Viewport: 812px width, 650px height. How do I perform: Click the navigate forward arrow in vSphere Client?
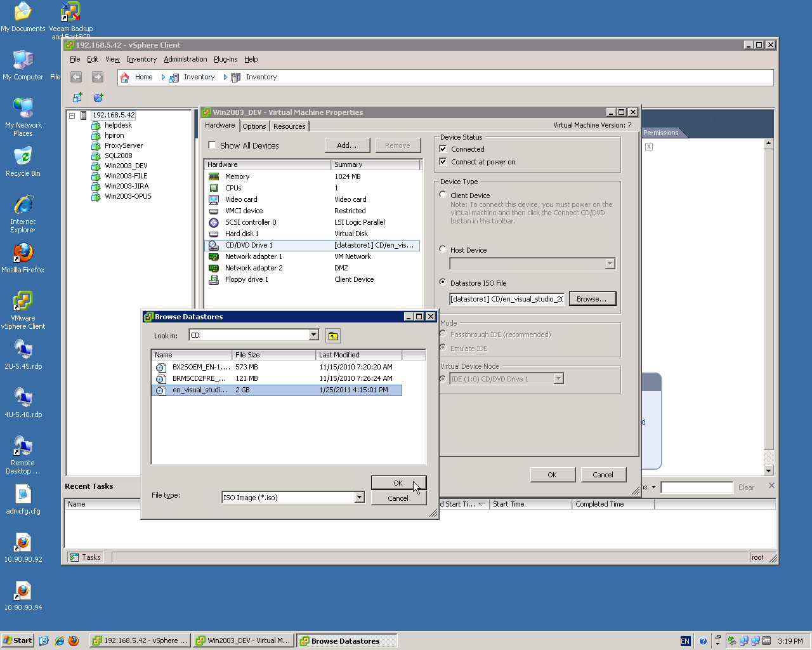point(97,77)
